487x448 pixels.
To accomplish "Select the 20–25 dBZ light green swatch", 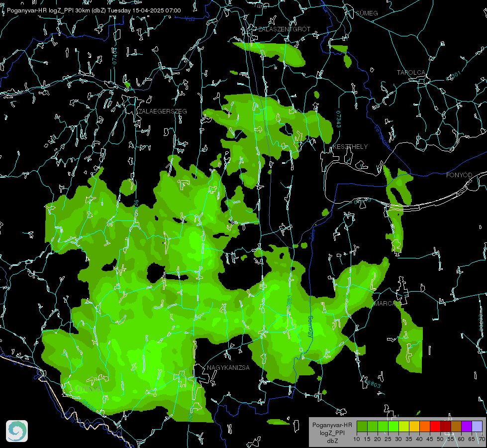I will point(383,426).
